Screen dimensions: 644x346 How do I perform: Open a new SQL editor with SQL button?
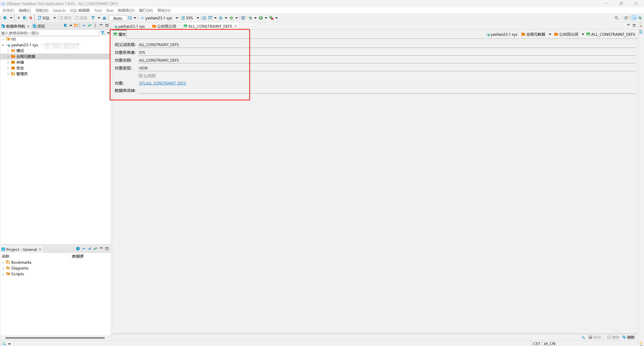point(44,18)
